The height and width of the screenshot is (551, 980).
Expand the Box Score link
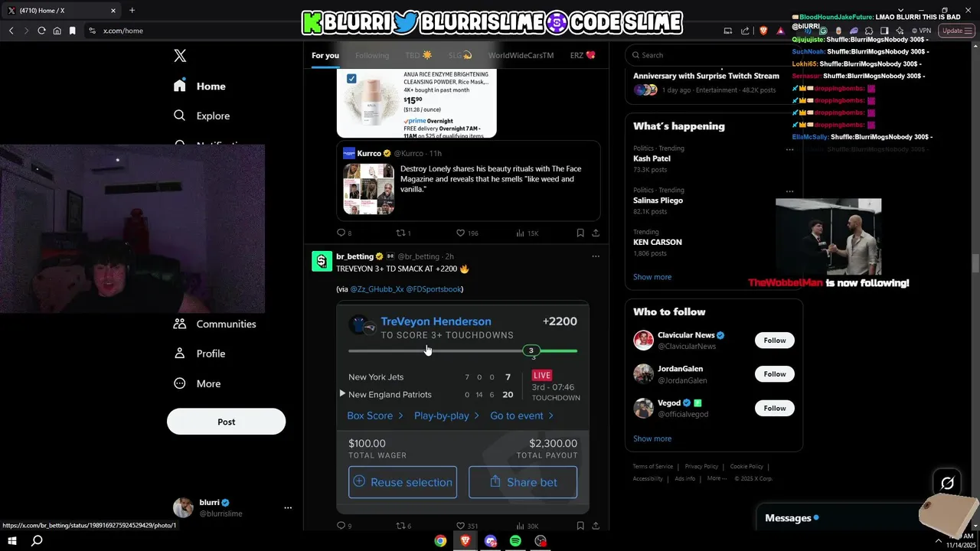(x=374, y=416)
